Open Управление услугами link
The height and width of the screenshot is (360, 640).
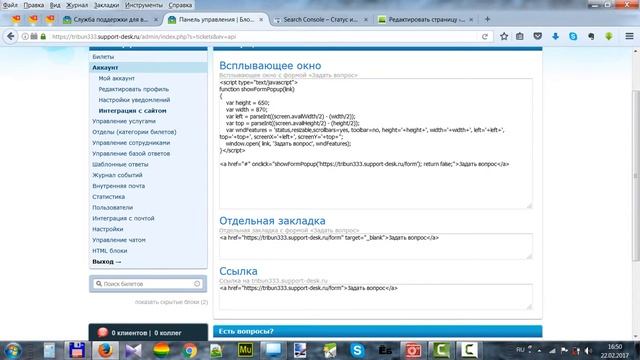[124, 121]
